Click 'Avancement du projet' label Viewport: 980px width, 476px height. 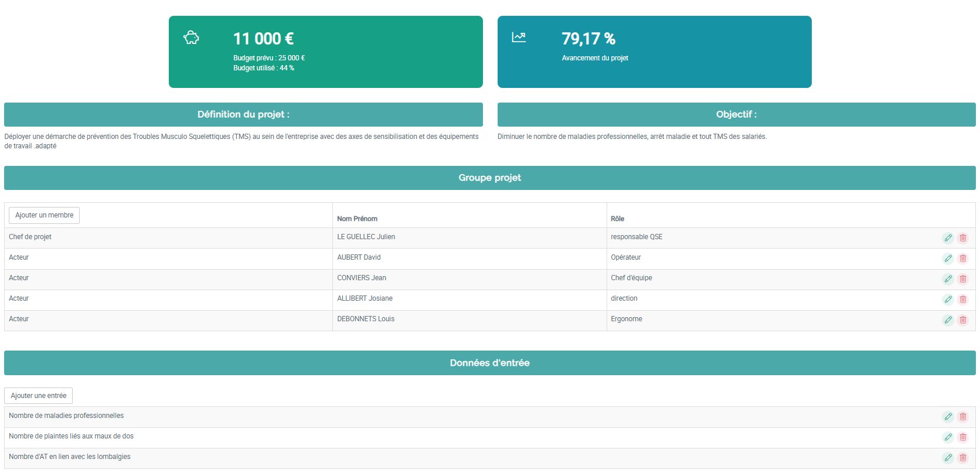click(x=595, y=58)
